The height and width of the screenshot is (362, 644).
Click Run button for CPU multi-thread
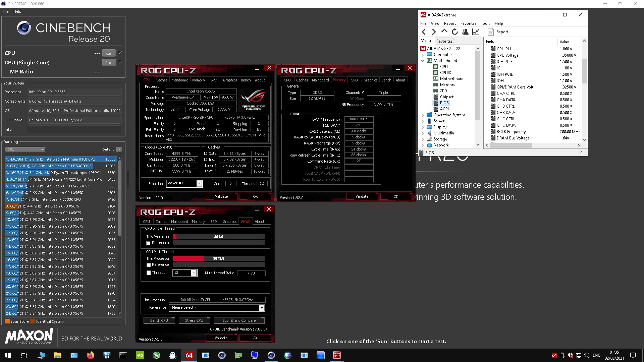[109, 53]
